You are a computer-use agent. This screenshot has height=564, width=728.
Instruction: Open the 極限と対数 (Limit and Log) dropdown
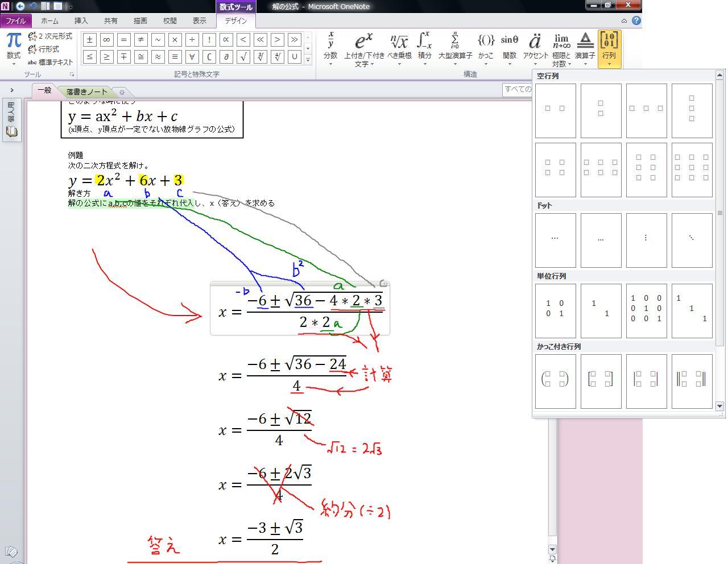(561, 49)
